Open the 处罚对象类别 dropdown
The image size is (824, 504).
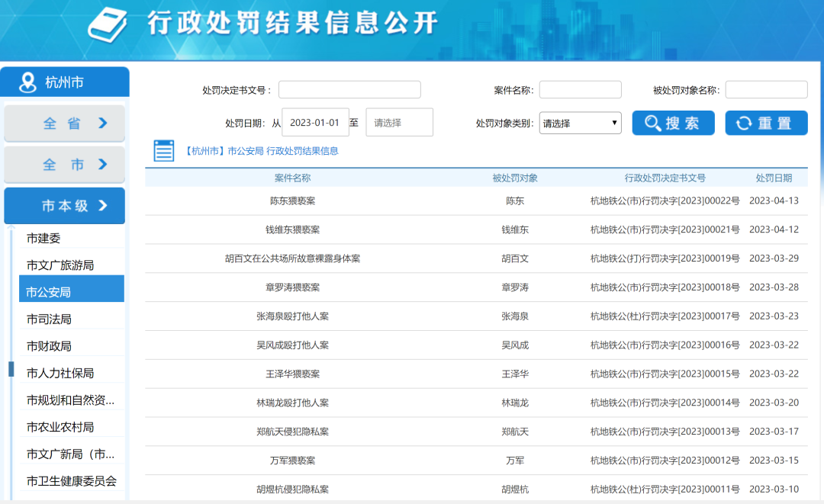(x=580, y=123)
